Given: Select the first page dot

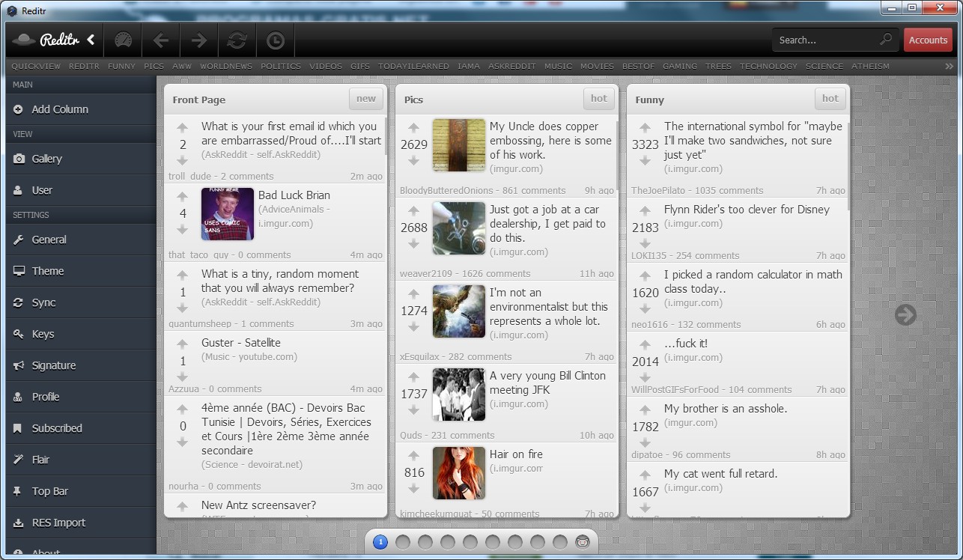Looking at the screenshot, I should click(x=380, y=541).
